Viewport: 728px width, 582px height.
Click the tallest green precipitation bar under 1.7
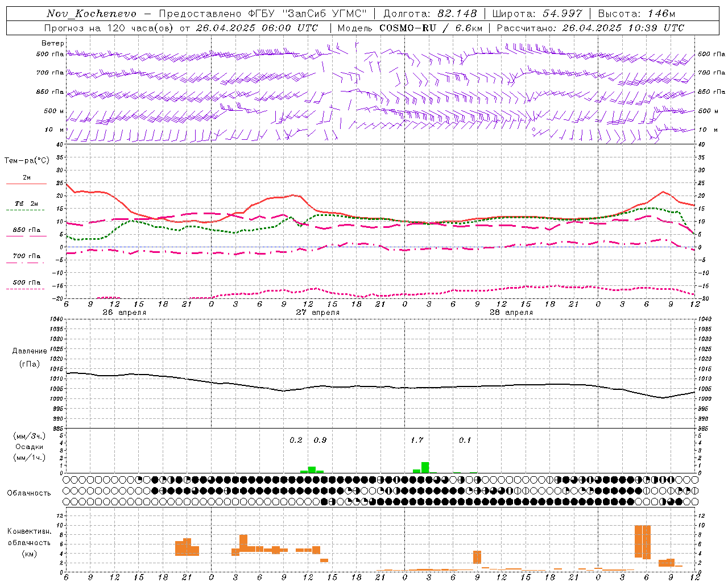(x=425, y=467)
